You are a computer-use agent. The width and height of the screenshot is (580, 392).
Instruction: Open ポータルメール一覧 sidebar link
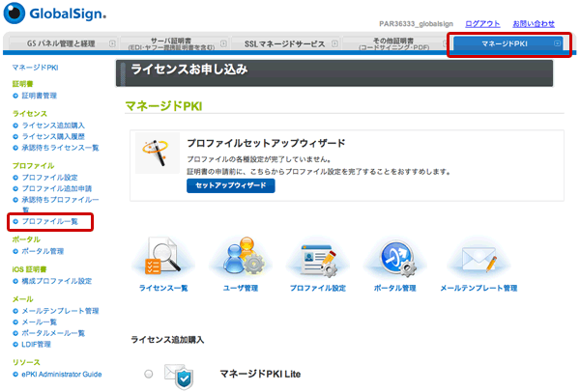click(53, 333)
